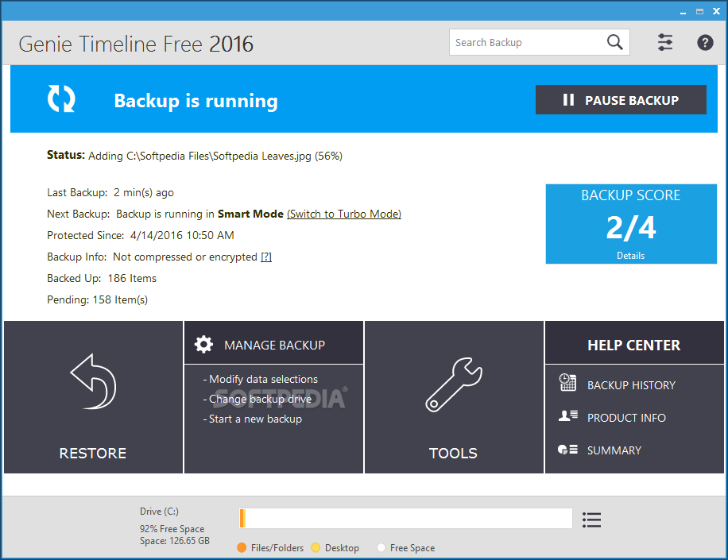
Task: Click the Summary pie chart icon
Action: point(567,449)
